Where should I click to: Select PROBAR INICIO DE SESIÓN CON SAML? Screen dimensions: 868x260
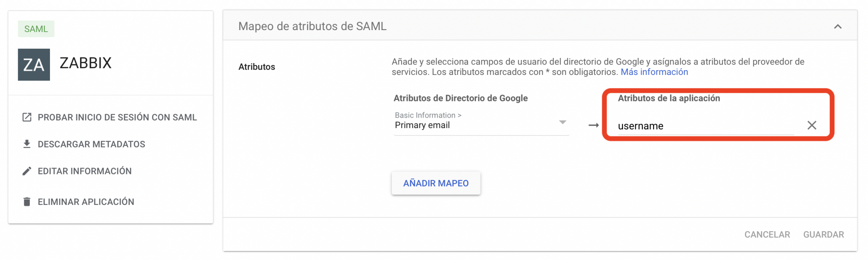[117, 117]
